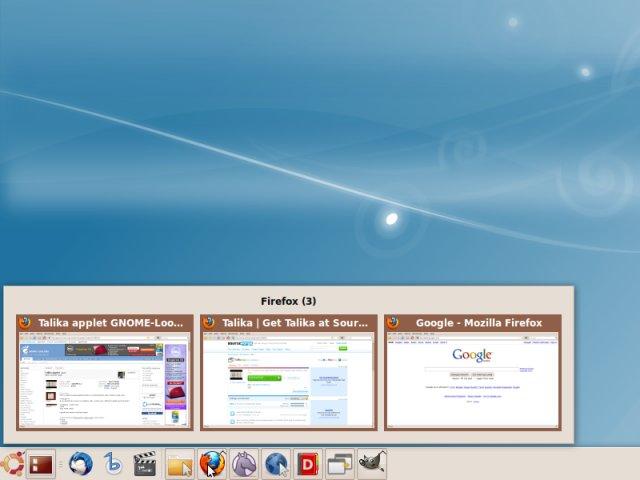
Task: Click the panel grip handle beside workspace switcher
Action: 62,465
